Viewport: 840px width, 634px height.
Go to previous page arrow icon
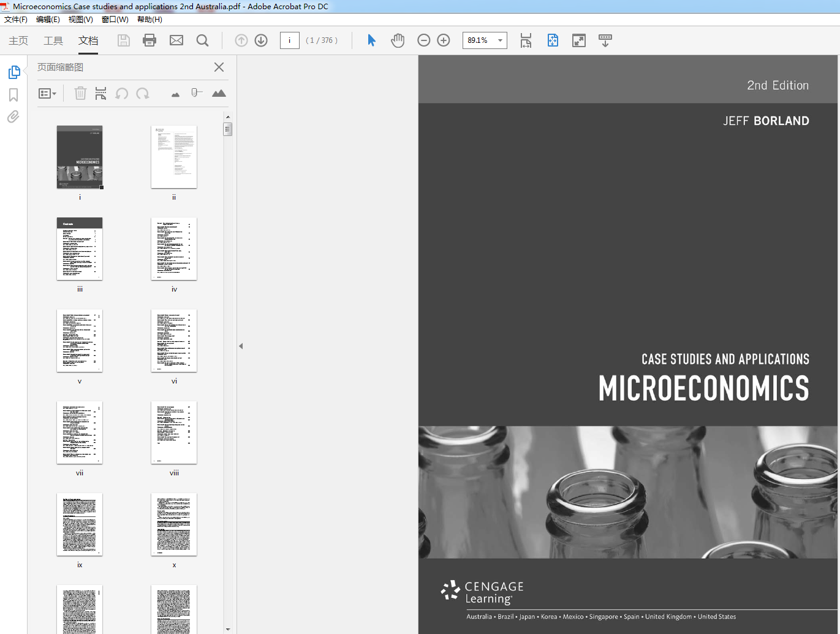click(x=241, y=40)
